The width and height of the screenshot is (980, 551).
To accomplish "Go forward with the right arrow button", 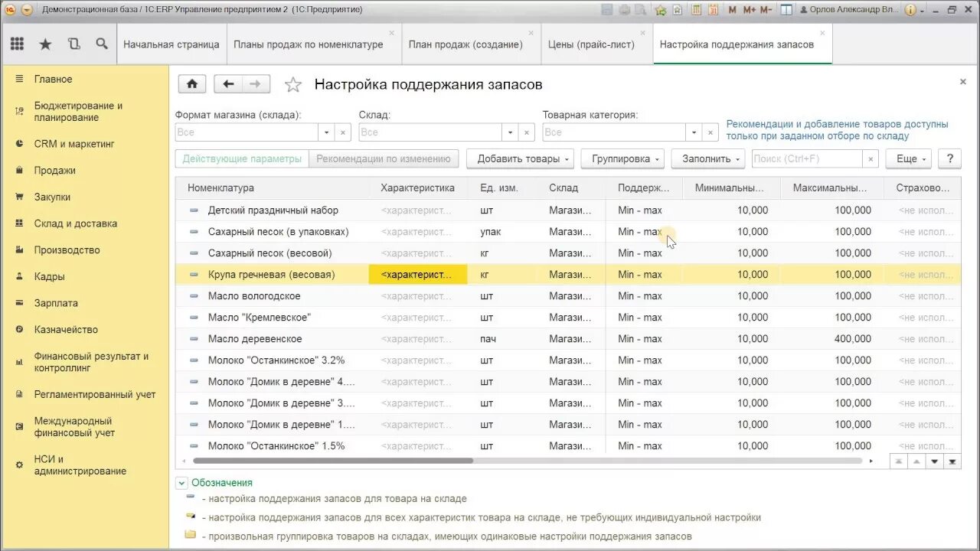I will pyautogui.click(x=256, y=84).
